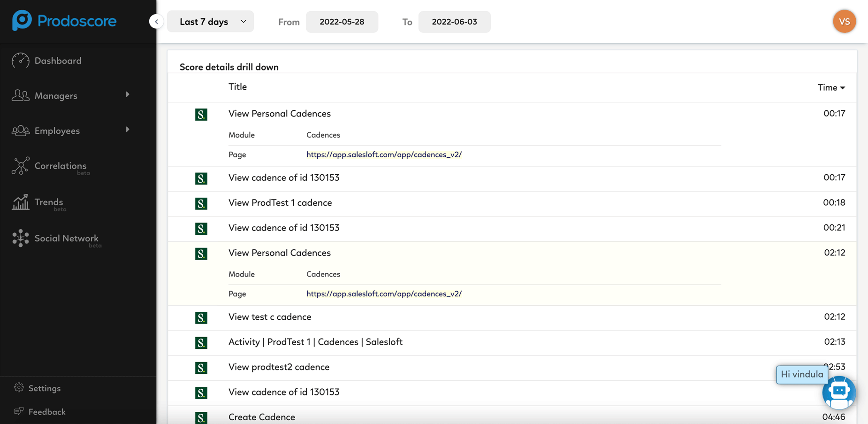Open Settings in the sidebar
Viewport: 868px width, 424px height.
point(45,388)
